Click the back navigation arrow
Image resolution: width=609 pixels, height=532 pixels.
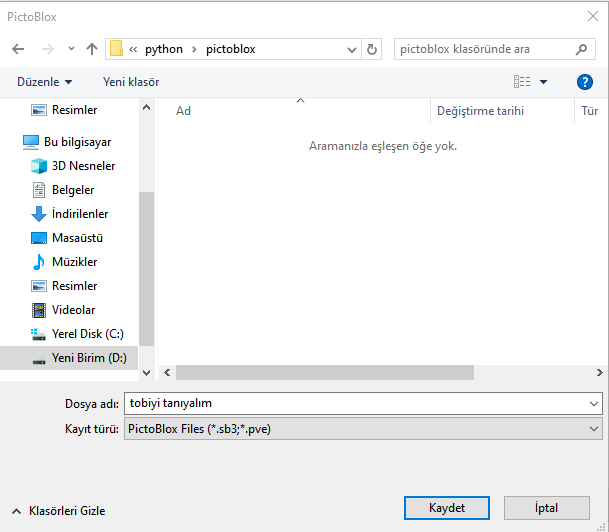(x=18, y=49)
